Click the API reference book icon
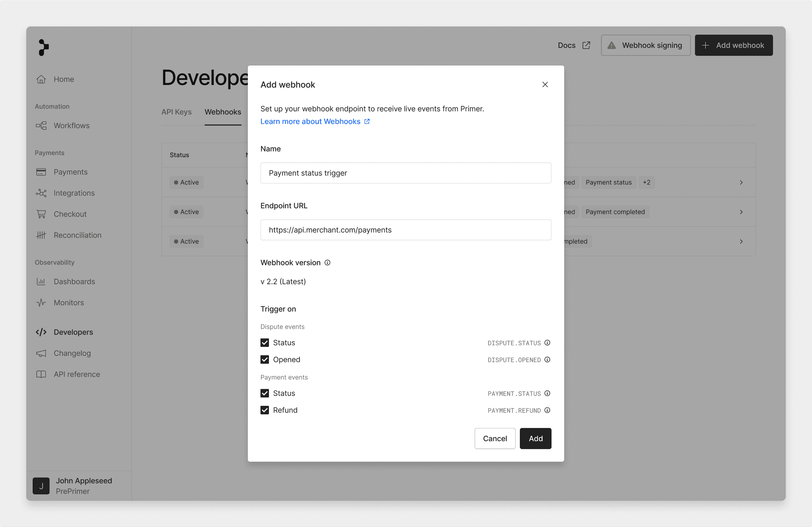The width and height of the screenshot is (812, 527). pos(41,374)
